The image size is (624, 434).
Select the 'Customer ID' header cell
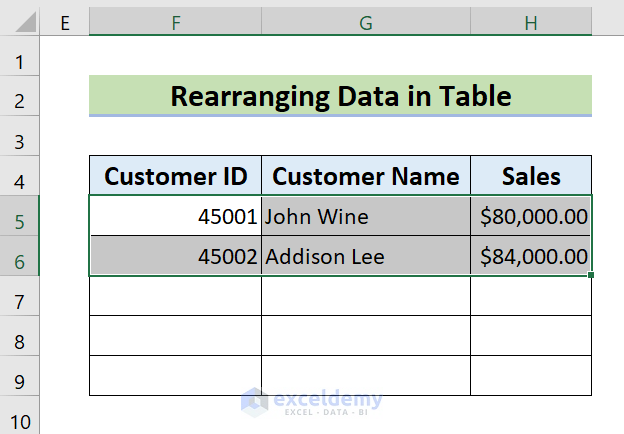point(175,176)
